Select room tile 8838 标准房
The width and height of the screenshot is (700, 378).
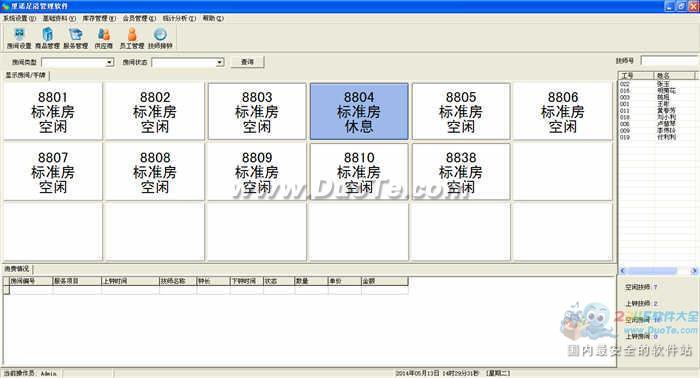461,172
